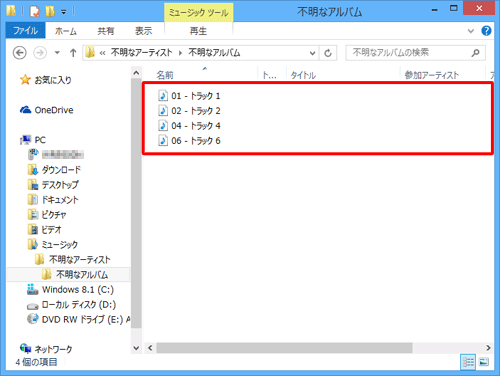Switch to the 表示 ribbon tab
This screenshot has height=376, width=500.
tap(143, 31)
